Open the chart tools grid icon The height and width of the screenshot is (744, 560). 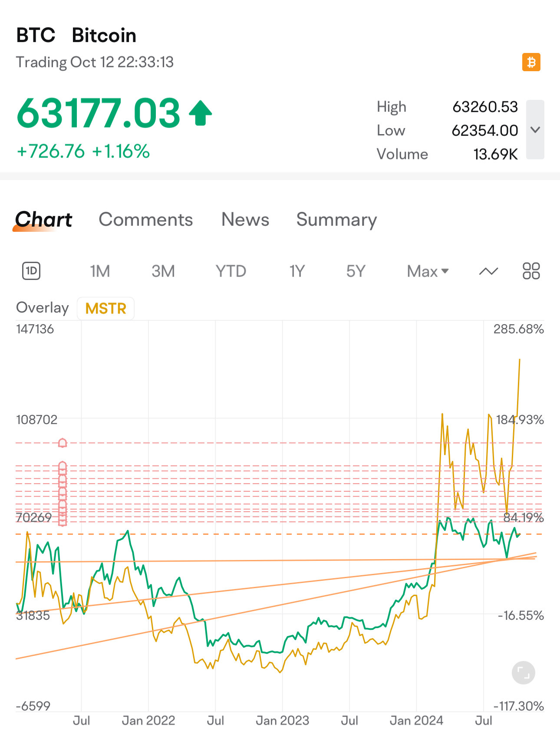[531, 271]
